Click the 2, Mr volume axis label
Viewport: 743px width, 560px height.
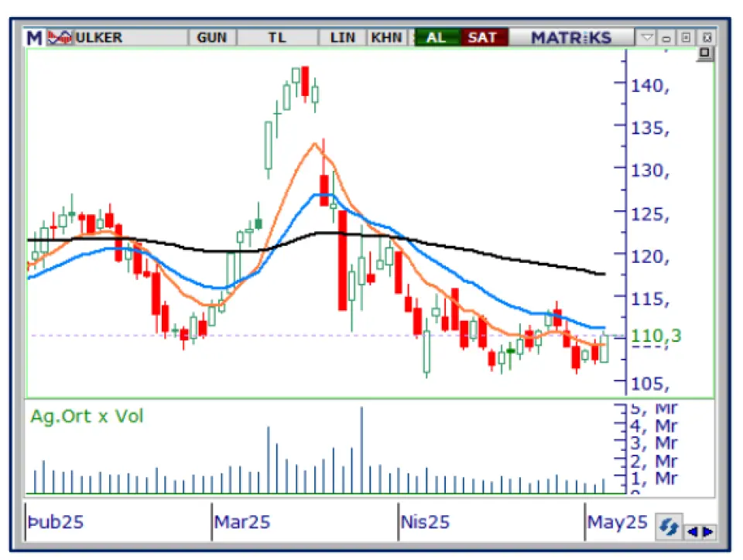654,460
